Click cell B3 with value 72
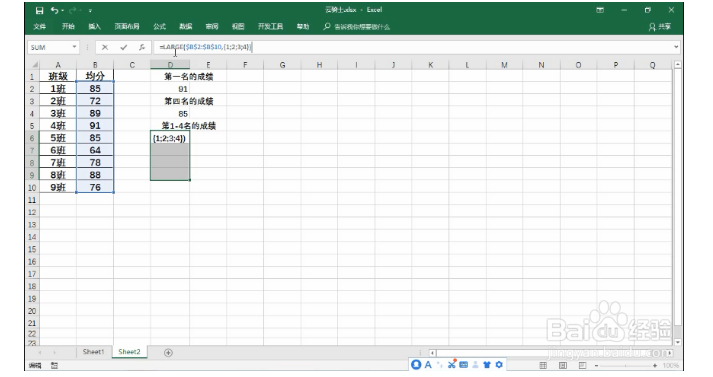Screen dimensions: 713x377 (95, 101)
